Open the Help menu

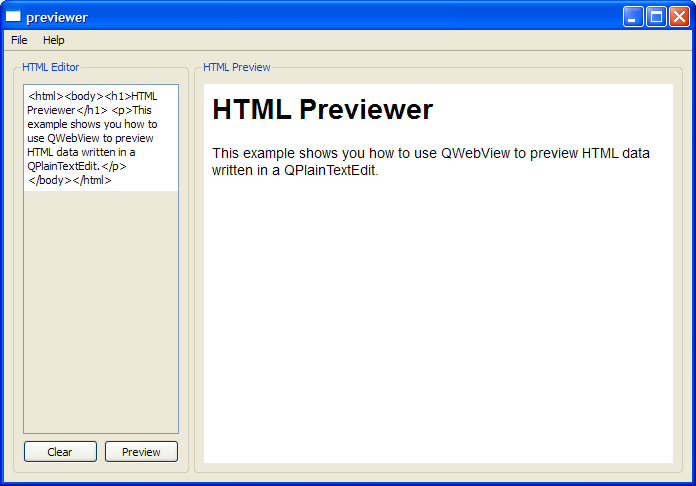53,40
